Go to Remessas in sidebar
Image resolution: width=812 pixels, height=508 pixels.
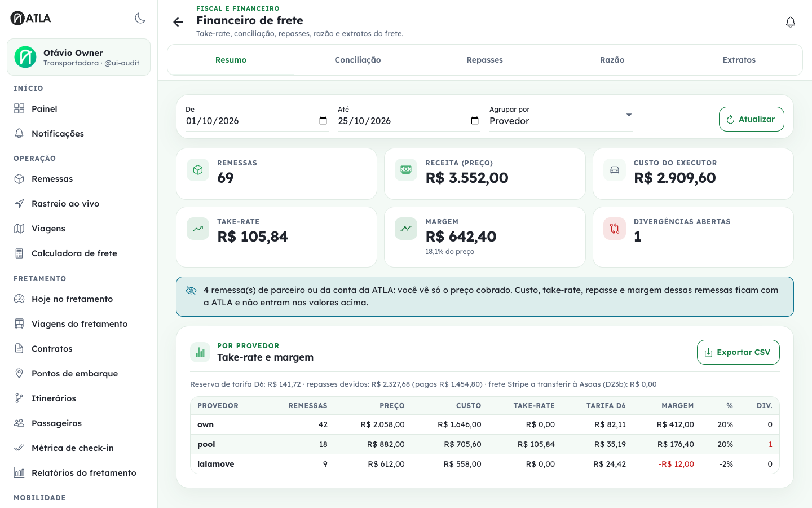coord(78,179)
